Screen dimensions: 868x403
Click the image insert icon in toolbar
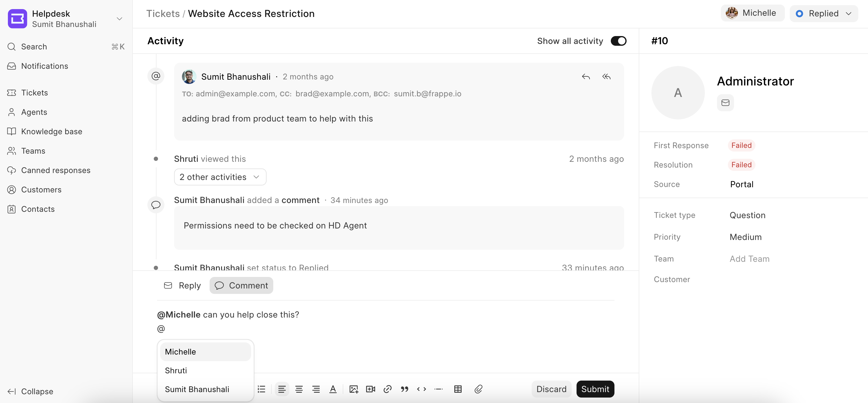pos(354,389)
